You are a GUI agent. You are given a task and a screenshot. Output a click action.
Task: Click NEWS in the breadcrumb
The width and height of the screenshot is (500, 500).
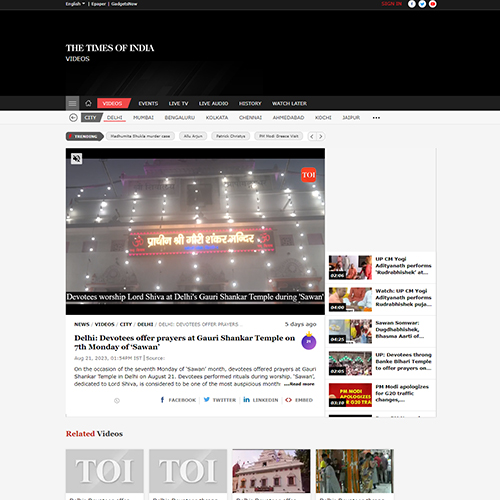tap(82, 324)
